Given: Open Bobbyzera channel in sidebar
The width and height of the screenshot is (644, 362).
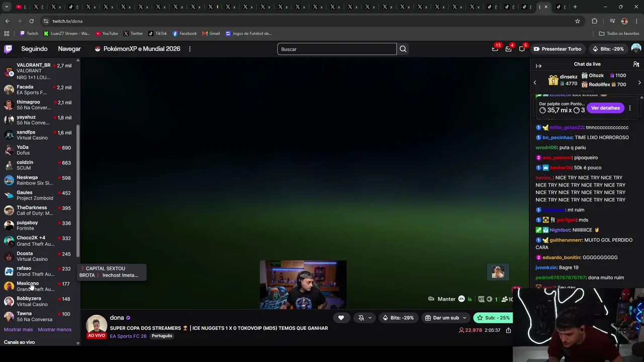Looking at the screenshot, I should pyautogui.click(x=39, y=301).
